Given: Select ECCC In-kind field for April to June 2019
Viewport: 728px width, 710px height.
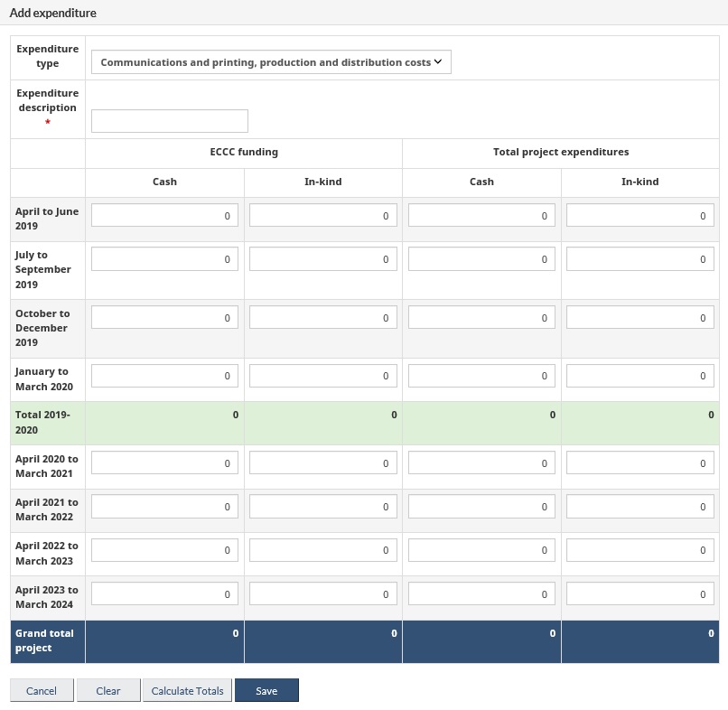Looking at the screenshot, I should point(323,216).
